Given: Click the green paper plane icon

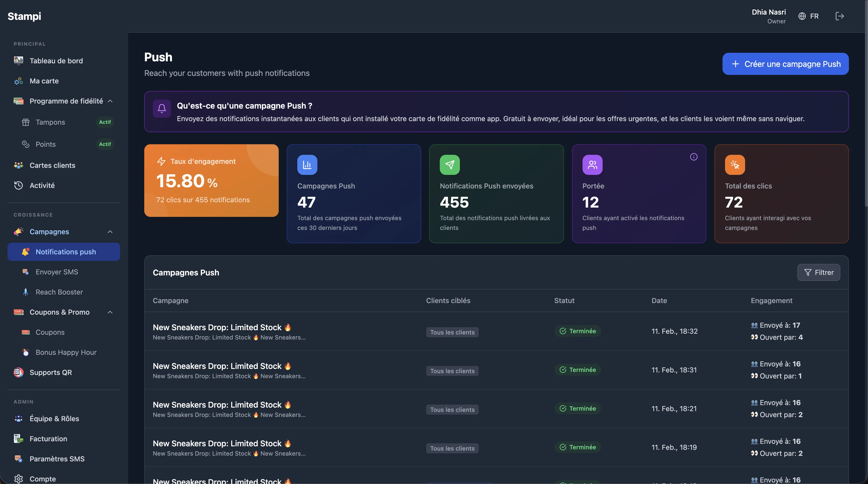Looking at the screenshot, I should click(x=450, y=165).
